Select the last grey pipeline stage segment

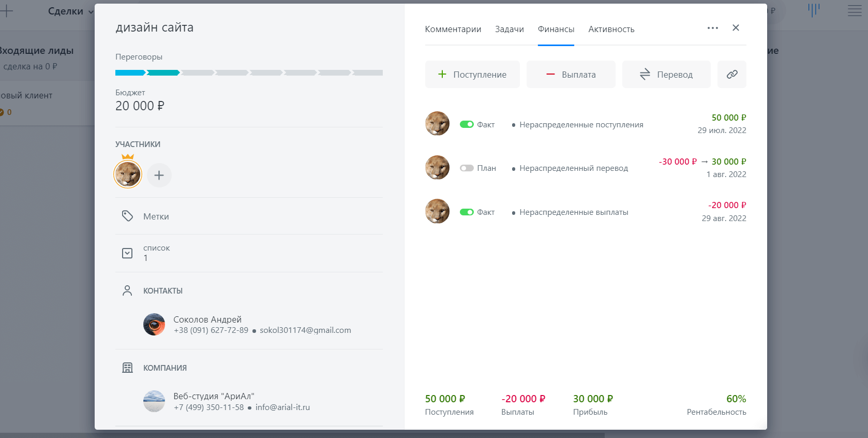(368, 73)
